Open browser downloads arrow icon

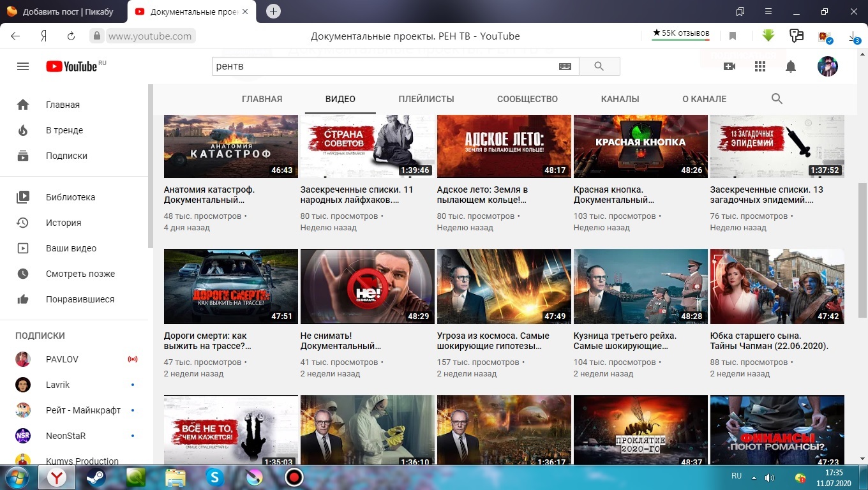pos(853,37)
